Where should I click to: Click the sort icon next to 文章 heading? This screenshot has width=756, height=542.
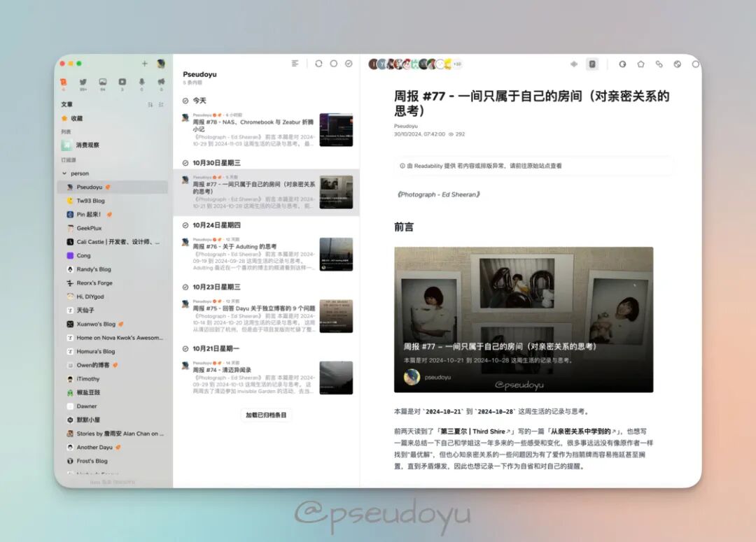(150, 104)
